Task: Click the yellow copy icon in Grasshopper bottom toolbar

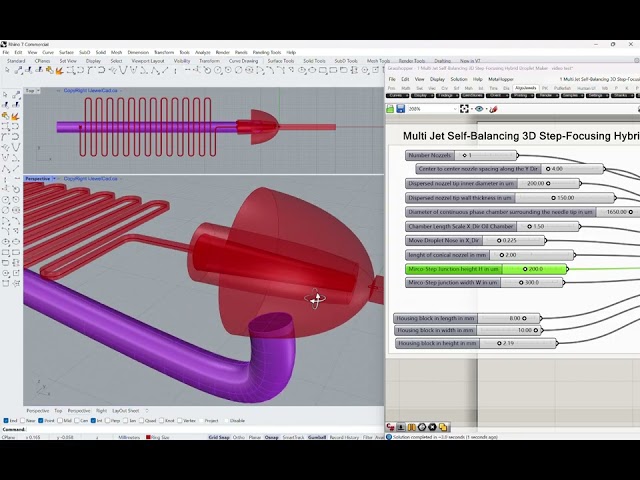Action: (x=443, y=427)
